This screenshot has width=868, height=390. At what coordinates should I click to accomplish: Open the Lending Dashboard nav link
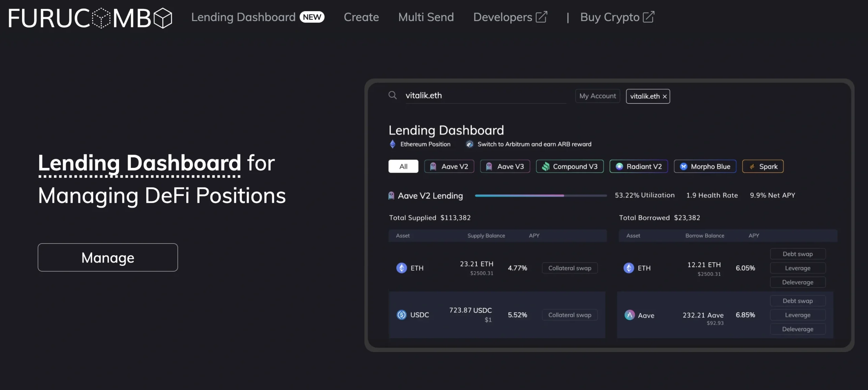tap(243, 17)
